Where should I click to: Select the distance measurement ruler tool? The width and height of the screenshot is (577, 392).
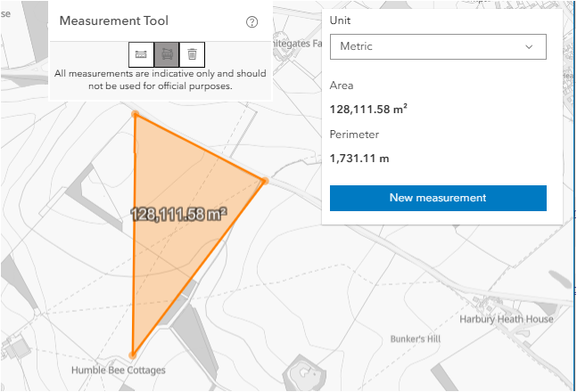pyautogui.click(x=141, y=54)
